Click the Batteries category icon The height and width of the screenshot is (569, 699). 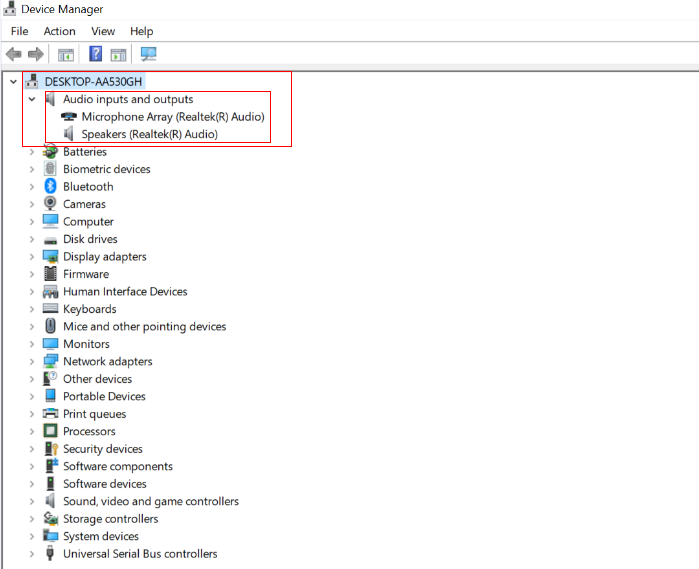tap(50, 152)
